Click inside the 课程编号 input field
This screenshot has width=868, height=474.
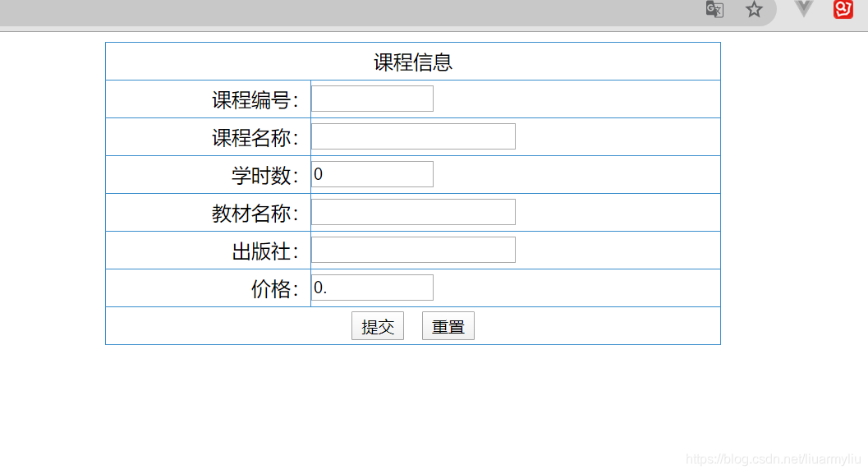click(371, 98)
